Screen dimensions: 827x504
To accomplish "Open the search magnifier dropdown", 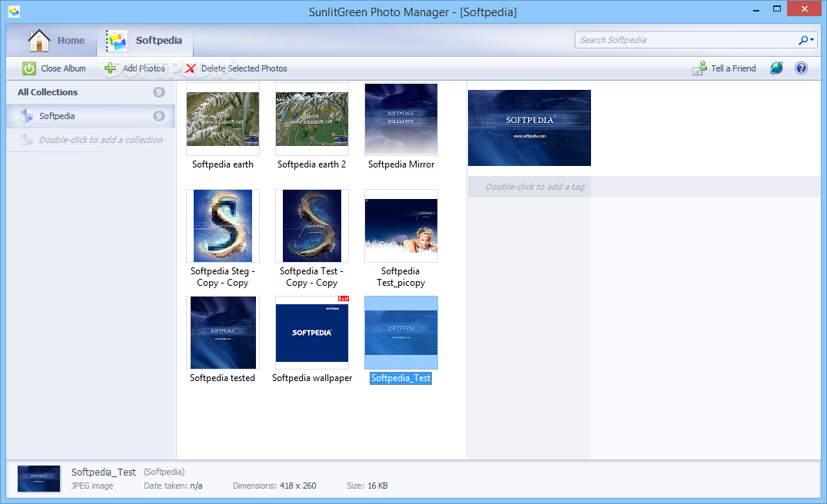I will tap(806, 40).
